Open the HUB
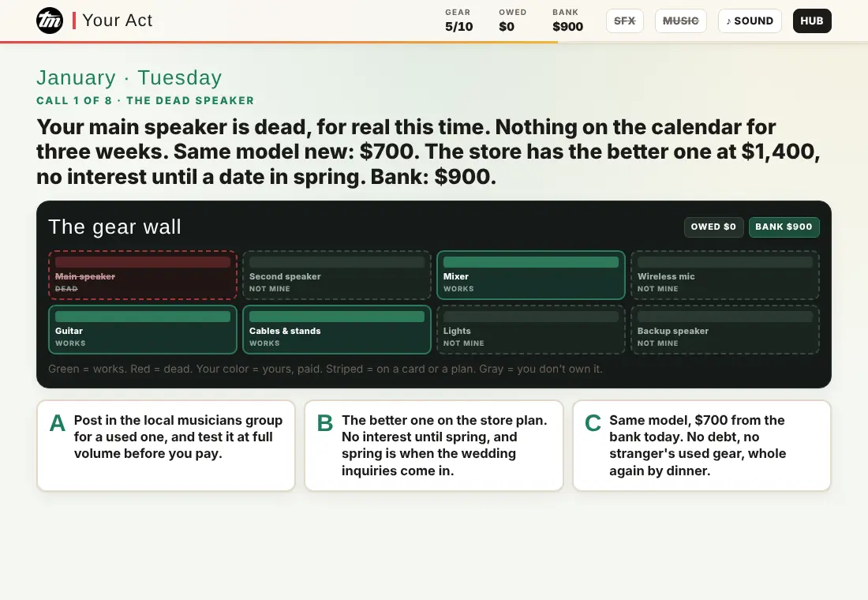The height and width of the screenshot is (600, 868). pos(811,21)
